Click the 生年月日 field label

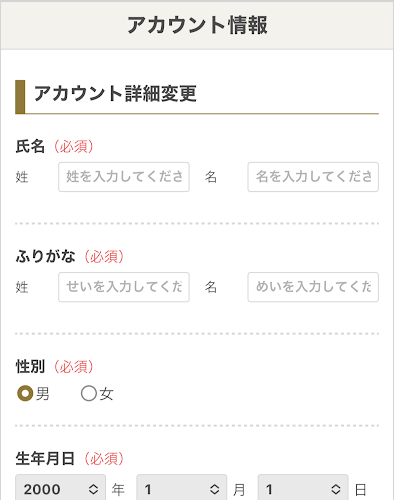click(x=45, y=458)
